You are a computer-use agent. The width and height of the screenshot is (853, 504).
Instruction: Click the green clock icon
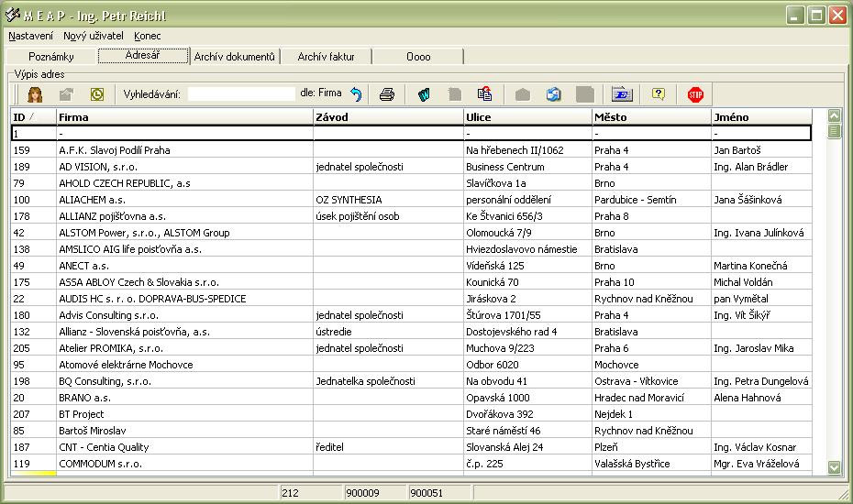(x=97, y=94)
